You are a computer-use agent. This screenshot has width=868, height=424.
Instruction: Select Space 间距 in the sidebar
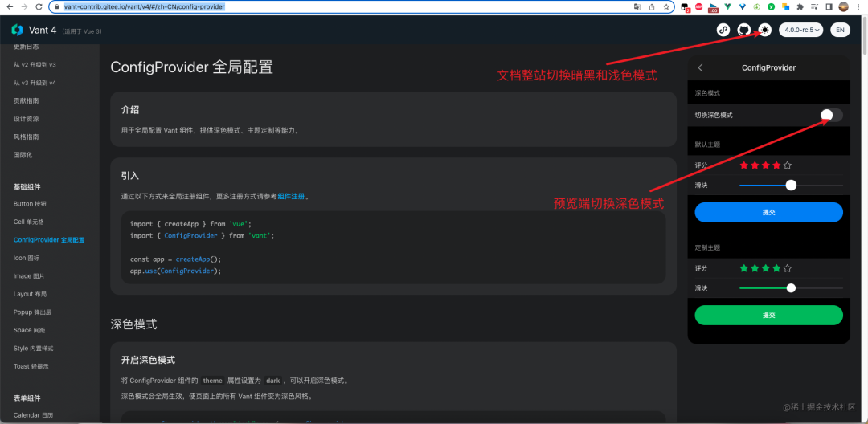(30, 330)
